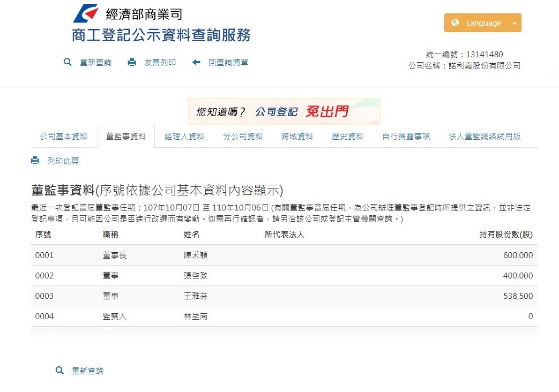
Task: Select the 0002 serial number cell
Action: click(44, 275)
